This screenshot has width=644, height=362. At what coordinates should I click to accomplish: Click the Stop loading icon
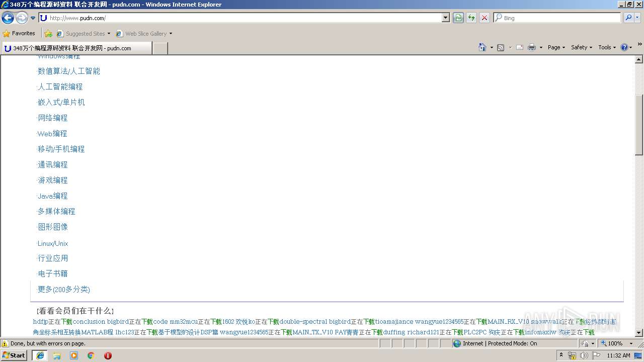pos(484,18)
